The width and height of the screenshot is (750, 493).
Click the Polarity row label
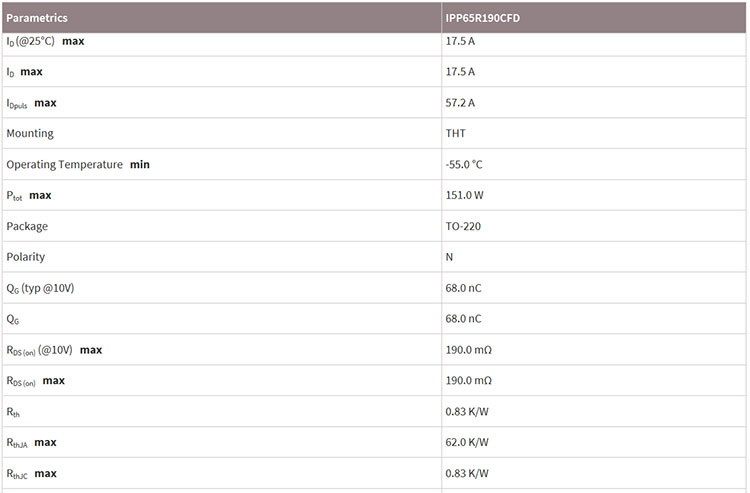click(x=26, y=257)
